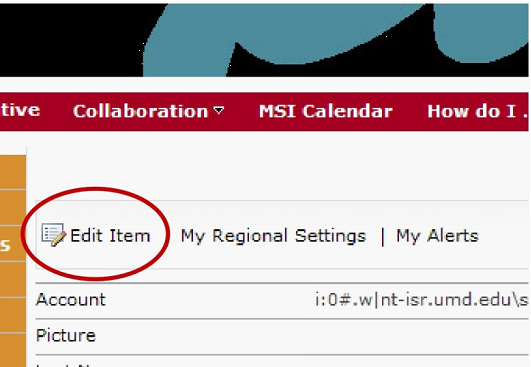Click the black area of header banner
The image size is (531, 367).
point(71,37)
